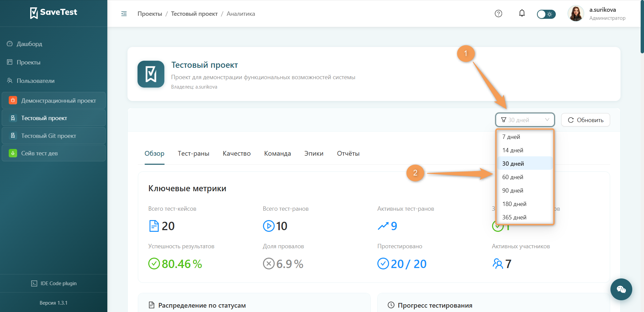The width and height of the screenshot is (644, 312).
Task: Switch to Качество tab
Action: [237, 153]
